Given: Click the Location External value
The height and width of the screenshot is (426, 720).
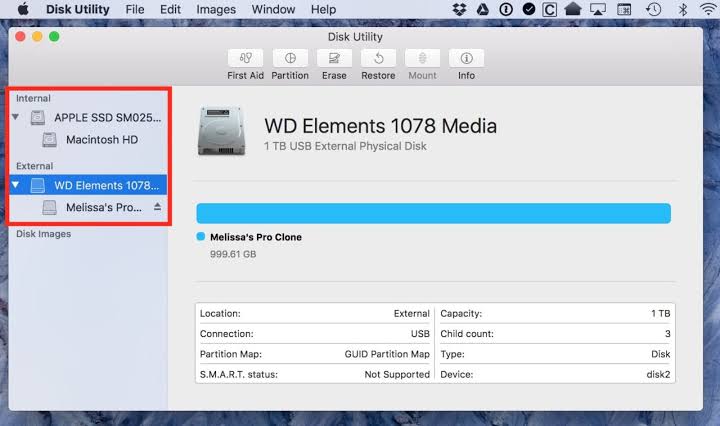Looking at the screenshot, I should click(x=411, y=314).
